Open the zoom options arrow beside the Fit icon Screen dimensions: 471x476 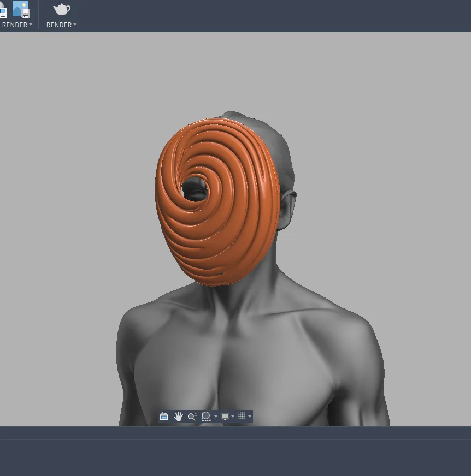(216, 416)
